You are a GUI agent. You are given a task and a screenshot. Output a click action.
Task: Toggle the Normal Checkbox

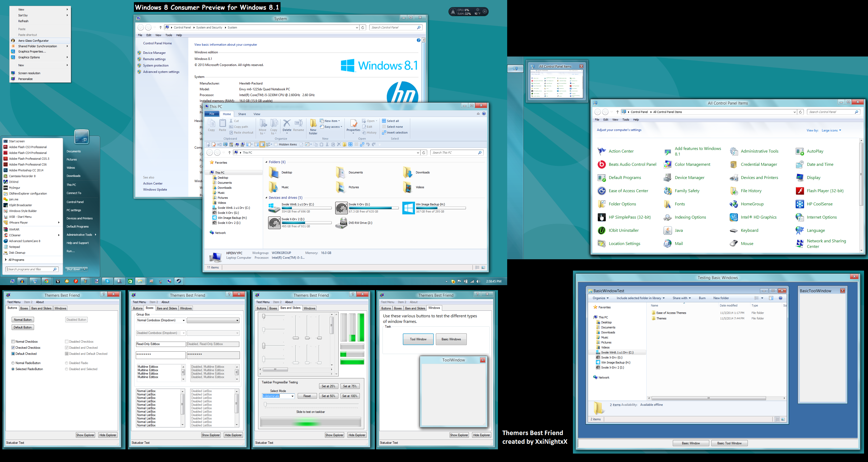pos(13,341)
